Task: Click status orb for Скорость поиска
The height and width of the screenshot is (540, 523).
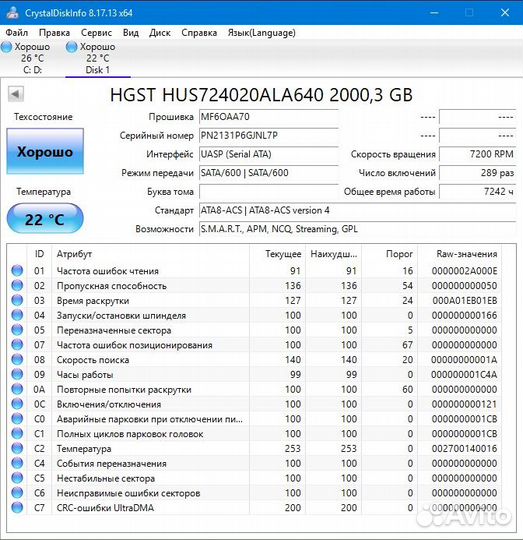Action: 17,359
